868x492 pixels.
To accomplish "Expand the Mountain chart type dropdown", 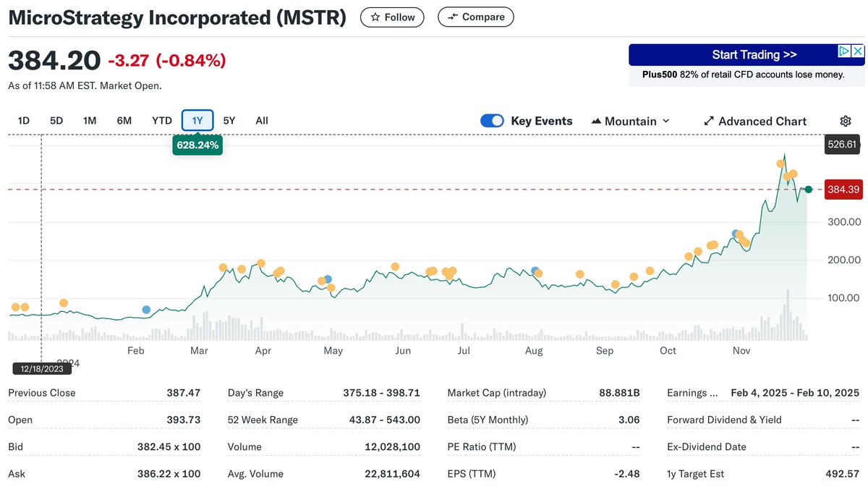I will coord(631,121).
